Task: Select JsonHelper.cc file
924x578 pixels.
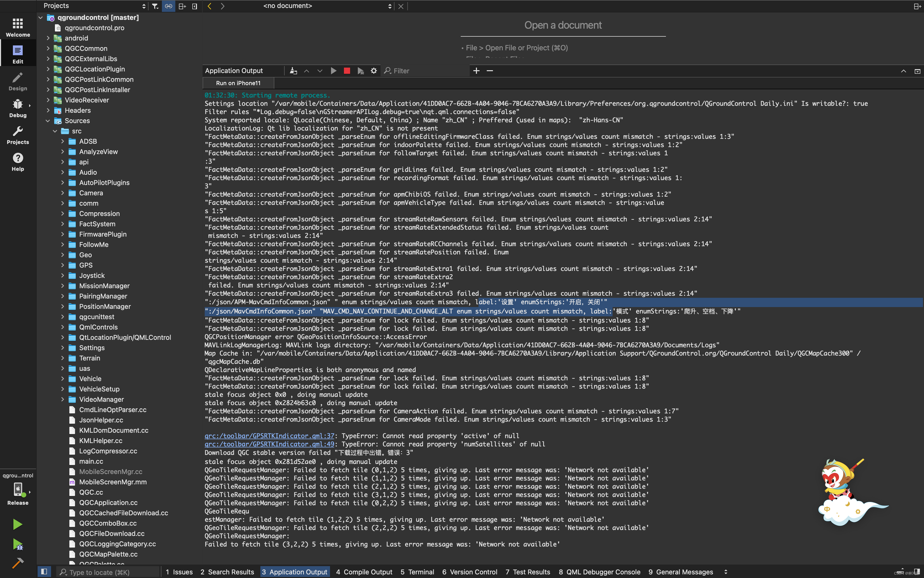Action: pos(101,420)
